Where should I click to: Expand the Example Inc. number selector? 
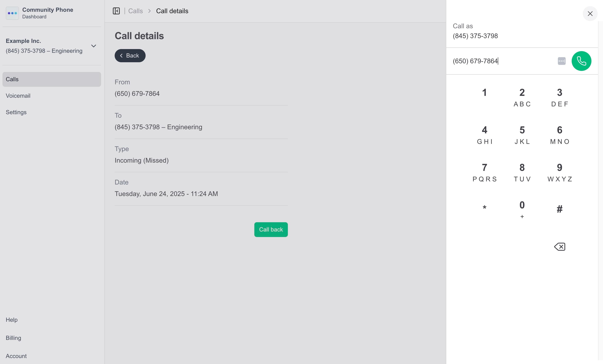93,46
